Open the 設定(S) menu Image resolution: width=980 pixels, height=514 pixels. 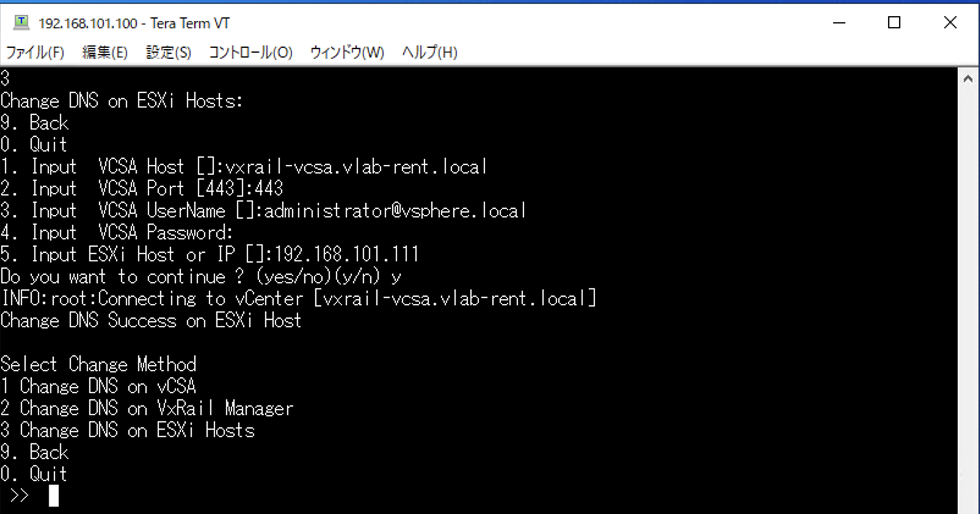pyautogui.click(x=168, y=52)
